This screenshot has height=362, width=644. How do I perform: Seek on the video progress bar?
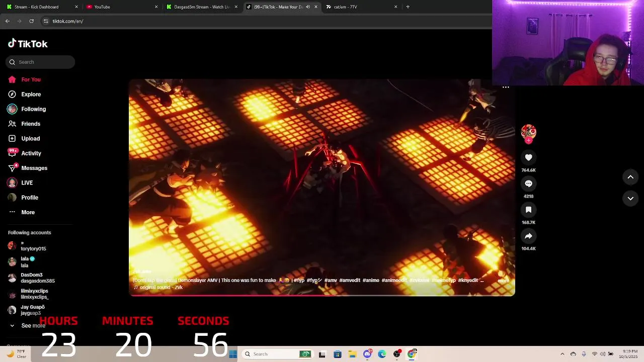coord(322,295)
